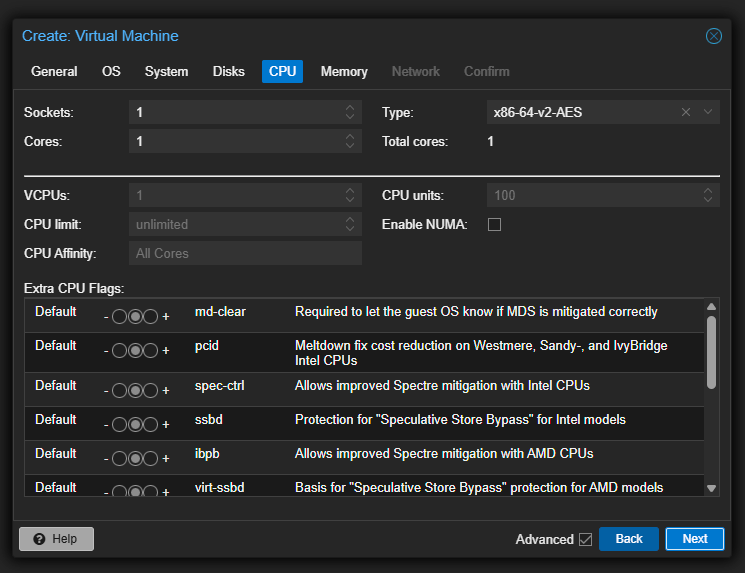745x573 pixels.
Task: Enable the NUMA checkbox
Action: 494,225
